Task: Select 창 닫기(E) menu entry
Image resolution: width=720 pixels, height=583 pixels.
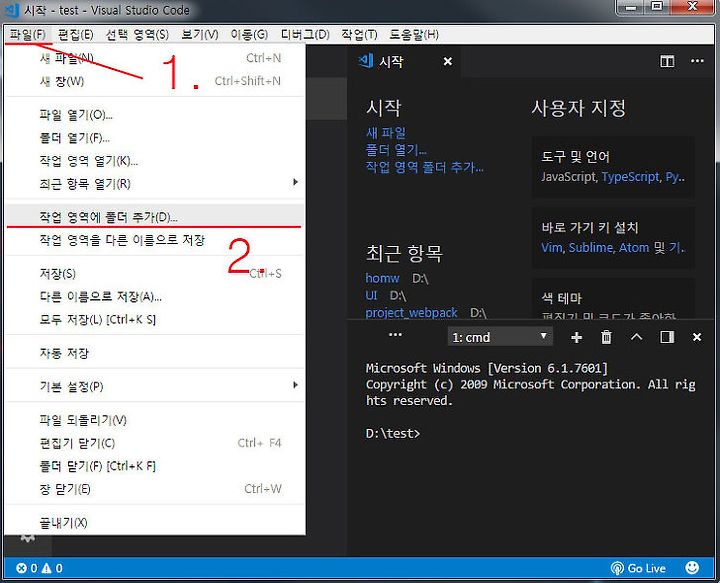Action: 155,489
